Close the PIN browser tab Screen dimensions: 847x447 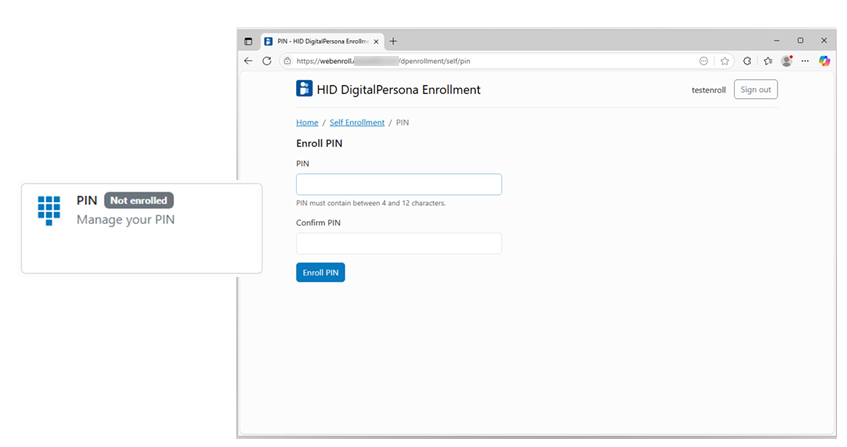coord(376,41)
